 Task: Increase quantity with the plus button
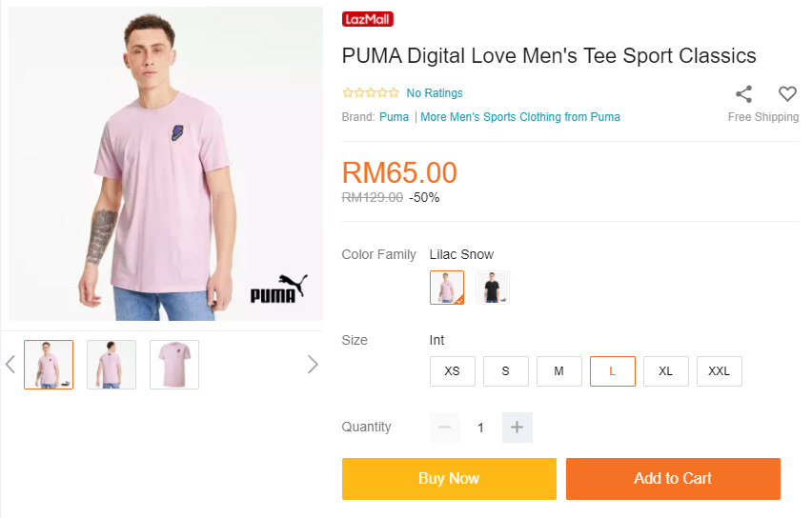(517, 428)
